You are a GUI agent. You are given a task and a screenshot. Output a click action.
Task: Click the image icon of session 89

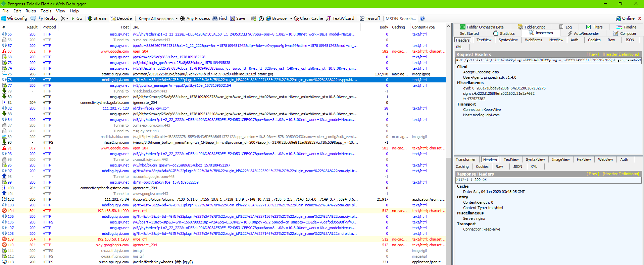4,137
